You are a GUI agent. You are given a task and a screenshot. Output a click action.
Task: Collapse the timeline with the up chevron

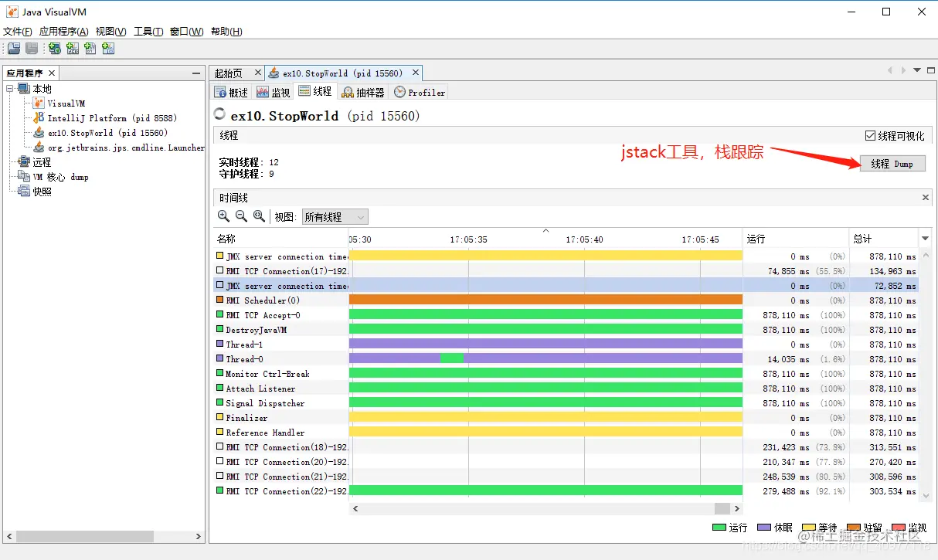tap(546, 230)
